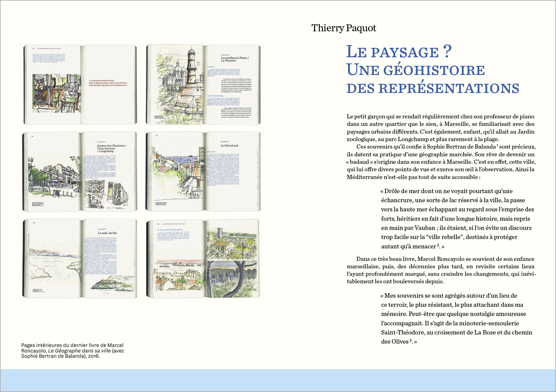Click subtitle line 'des représentations'
Image resolution: width=556 pixels, height=392 pixels.
[x=433, y=88]
